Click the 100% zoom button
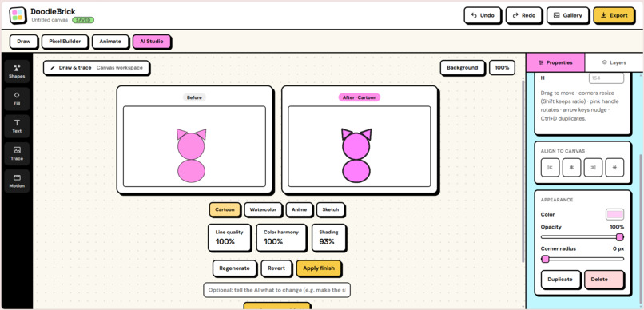The image size is (644, 310). tap(502, 68)
